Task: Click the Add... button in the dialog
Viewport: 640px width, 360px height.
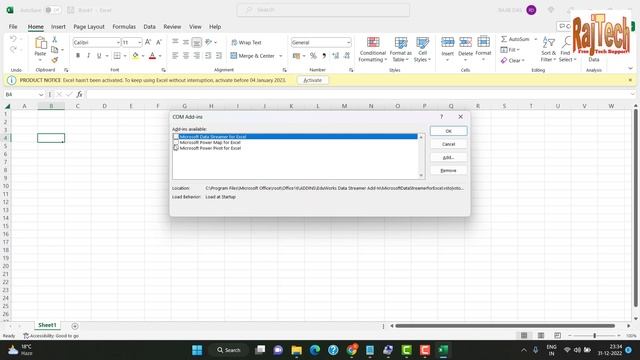Action: [x=448, y=157]
